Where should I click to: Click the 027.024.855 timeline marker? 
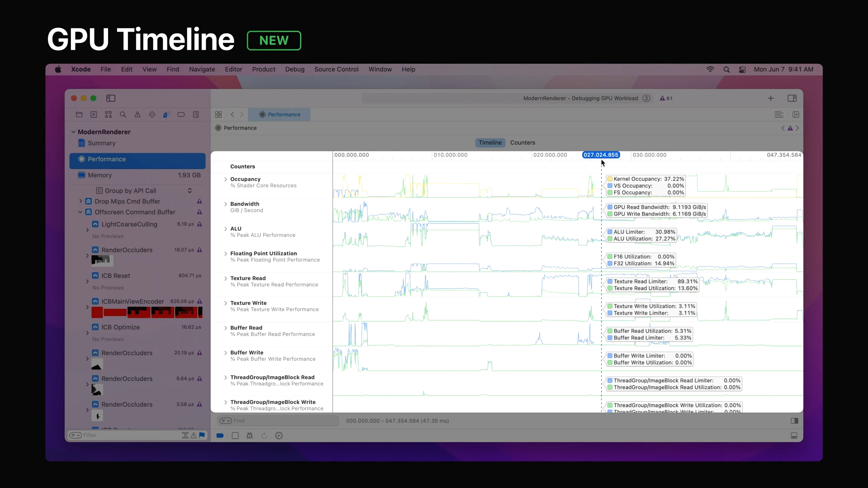click(600, 155)
